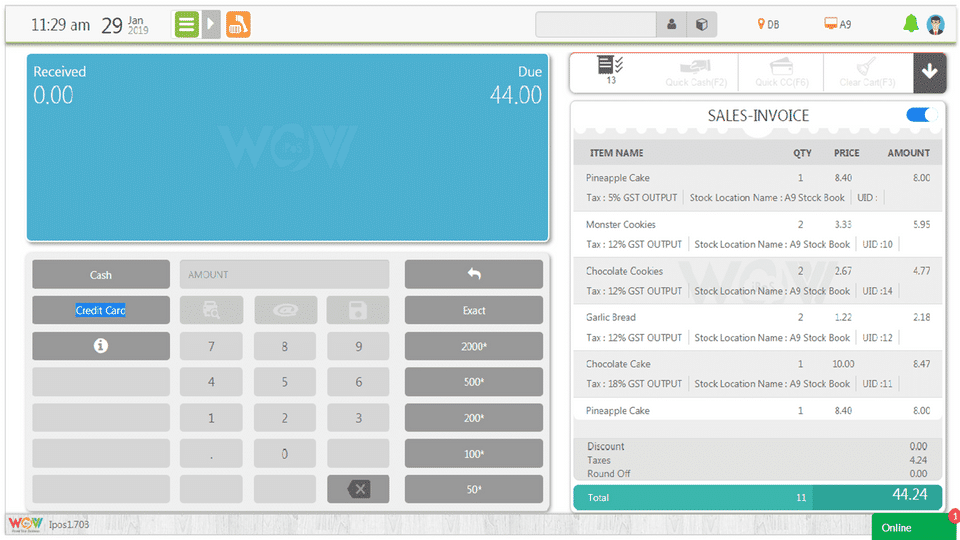The image size is (960, 540).
Task: Expand the down arrow panel button
Action: (929, 73)
